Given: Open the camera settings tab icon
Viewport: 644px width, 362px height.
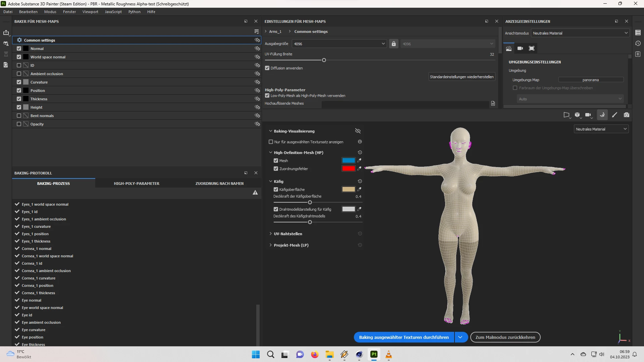Looking at the screenshot, I should [520, 48].
